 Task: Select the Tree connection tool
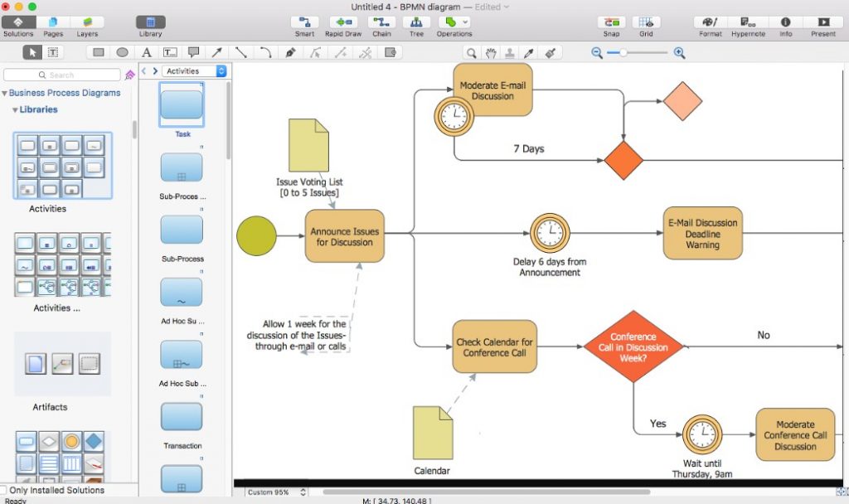click(x=416, y=22)
